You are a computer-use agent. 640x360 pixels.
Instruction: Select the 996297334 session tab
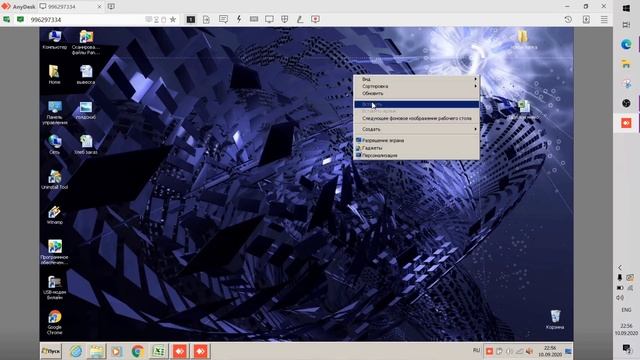pyautogui.click(x=70, y=7)
